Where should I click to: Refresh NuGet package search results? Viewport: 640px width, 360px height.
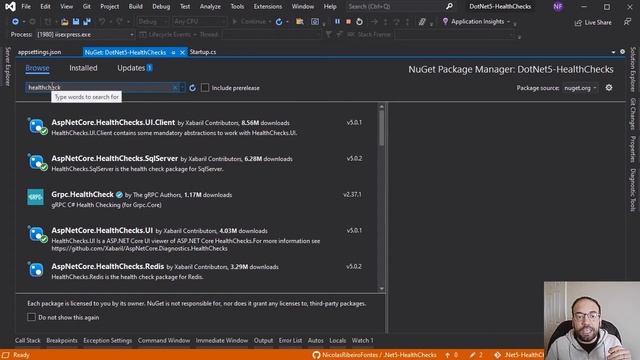[192, 88]
